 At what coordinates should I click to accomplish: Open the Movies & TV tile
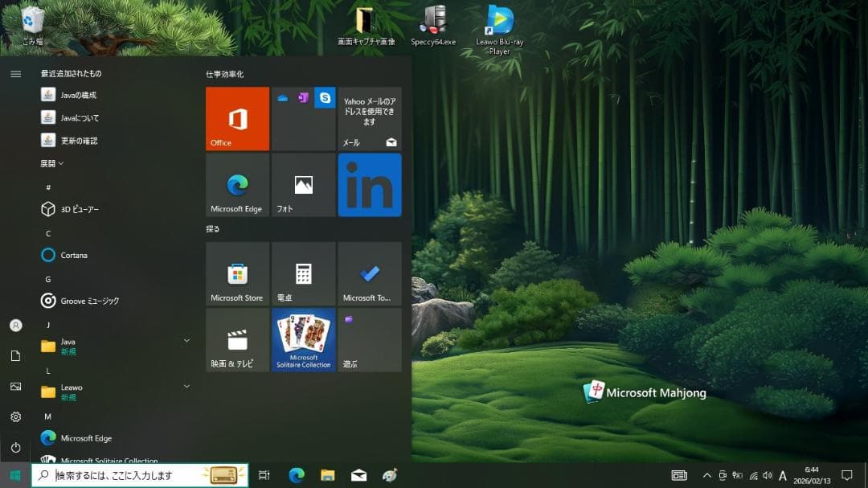point(237,340)
